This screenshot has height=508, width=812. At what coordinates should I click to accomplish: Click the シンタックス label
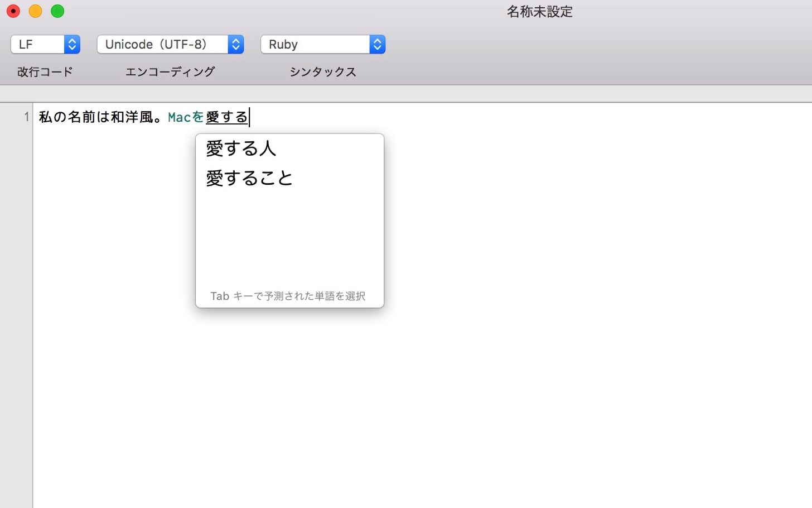point(323,72)
